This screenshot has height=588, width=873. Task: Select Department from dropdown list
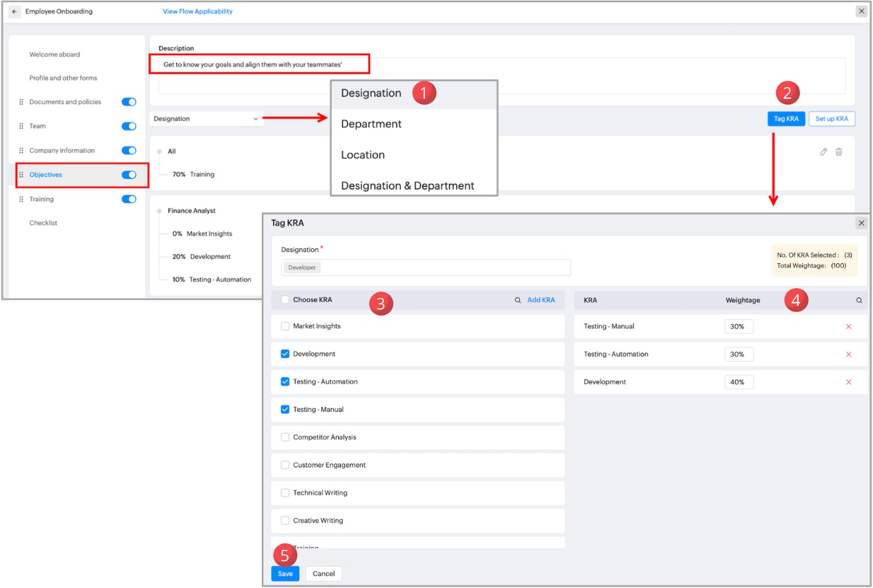coord(371,124)
